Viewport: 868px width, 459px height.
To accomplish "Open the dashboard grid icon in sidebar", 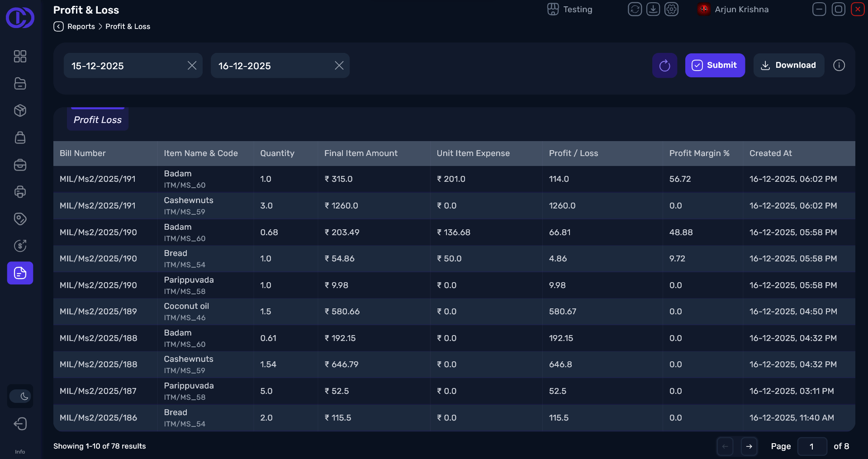I will tap(20, 56).
